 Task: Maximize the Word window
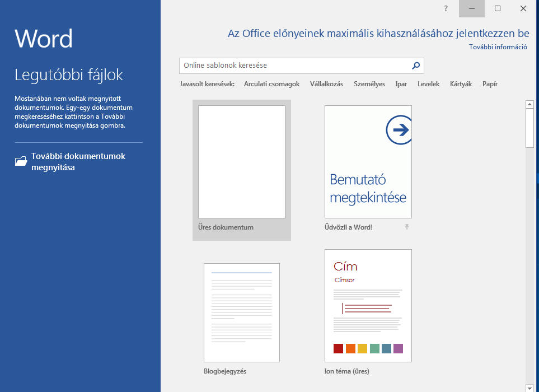[498, 8]
